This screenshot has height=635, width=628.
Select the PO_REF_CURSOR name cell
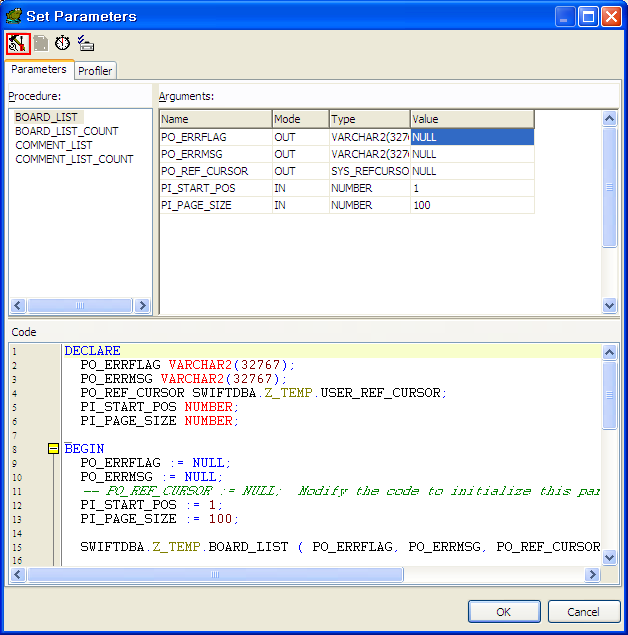point(215,171)
